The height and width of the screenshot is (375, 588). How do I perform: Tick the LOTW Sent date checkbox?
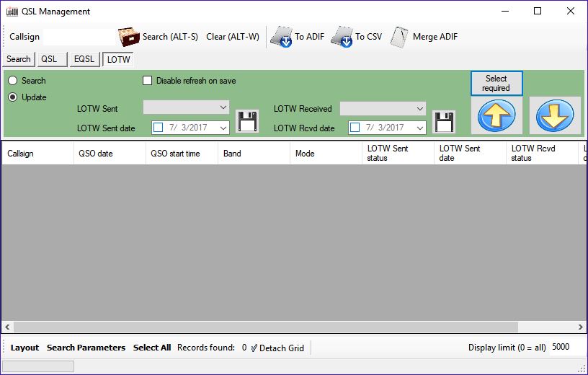click(159, 128)
